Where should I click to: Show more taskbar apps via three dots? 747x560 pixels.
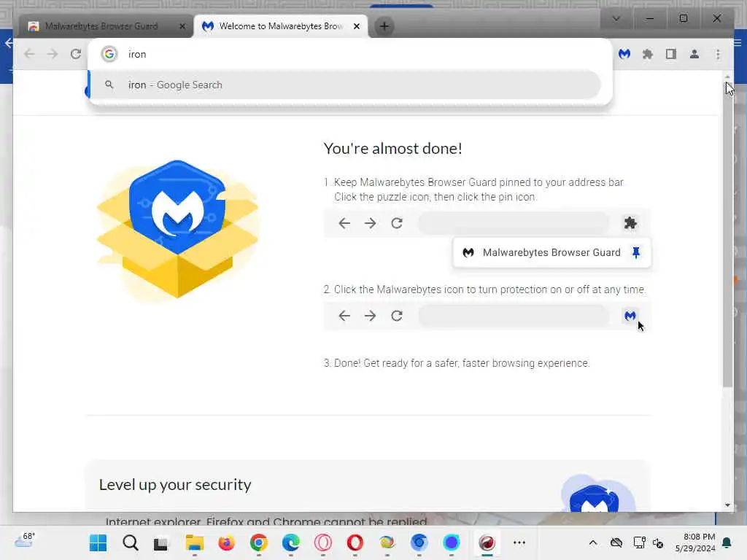(519, 542)
